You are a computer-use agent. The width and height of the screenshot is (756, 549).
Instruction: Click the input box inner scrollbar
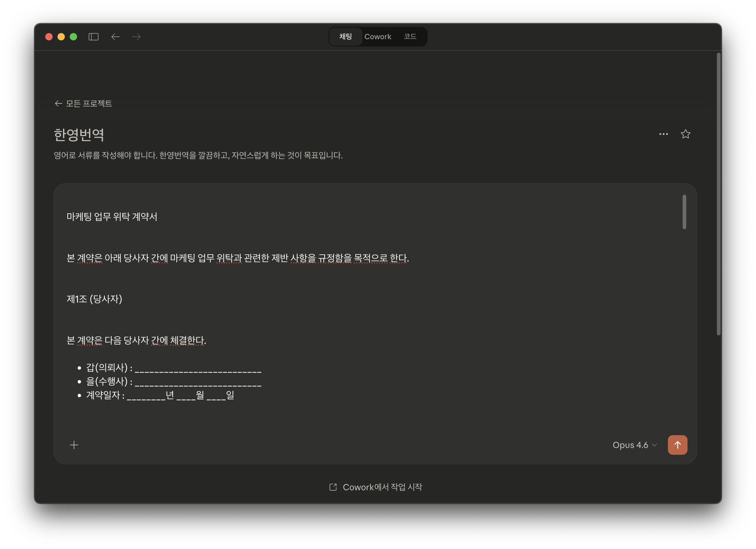coord(684,212)
